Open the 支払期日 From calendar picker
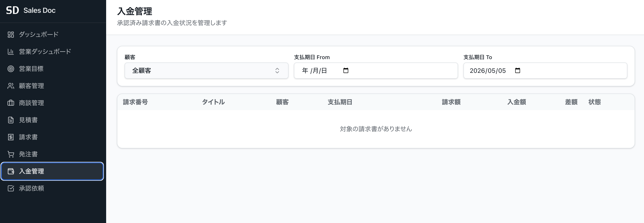 [x=346, y=71]
